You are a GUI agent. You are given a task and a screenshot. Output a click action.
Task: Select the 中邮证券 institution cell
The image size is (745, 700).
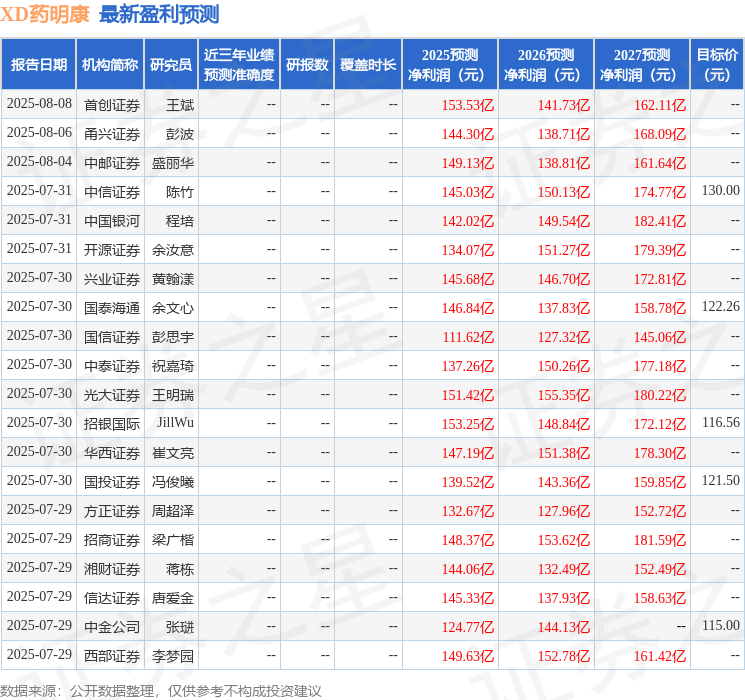click(x=112, y=163)
